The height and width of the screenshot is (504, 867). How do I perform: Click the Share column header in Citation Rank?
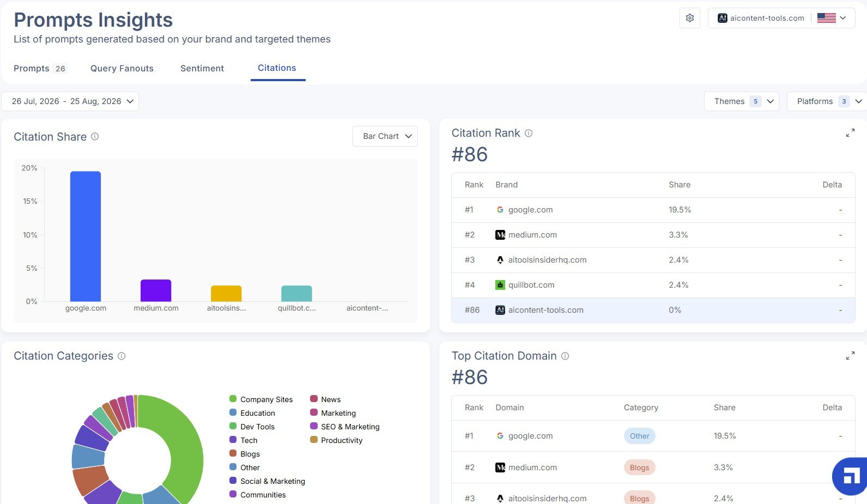click(680, 185)
